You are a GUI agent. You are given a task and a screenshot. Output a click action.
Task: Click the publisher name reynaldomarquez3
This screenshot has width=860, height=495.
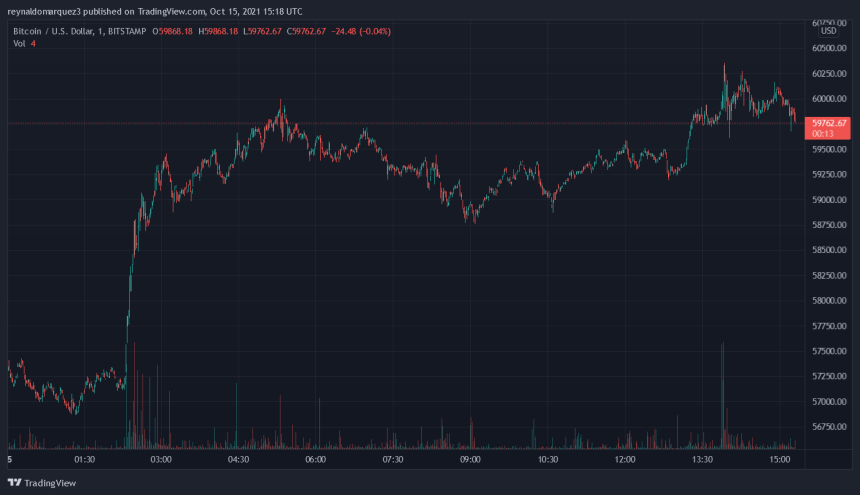pyautogui.click(x=44, y=12)
